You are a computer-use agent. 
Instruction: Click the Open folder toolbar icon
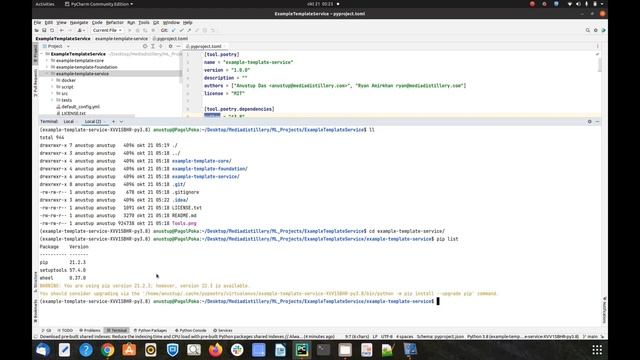37,30
